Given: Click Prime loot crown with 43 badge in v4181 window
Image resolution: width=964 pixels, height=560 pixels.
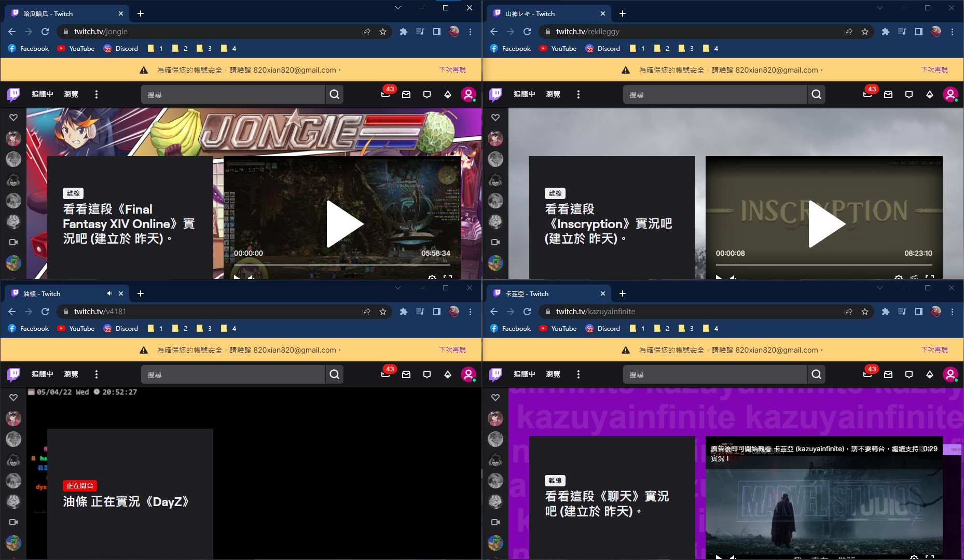Looking at the screenshot, I should pos(385,374).
